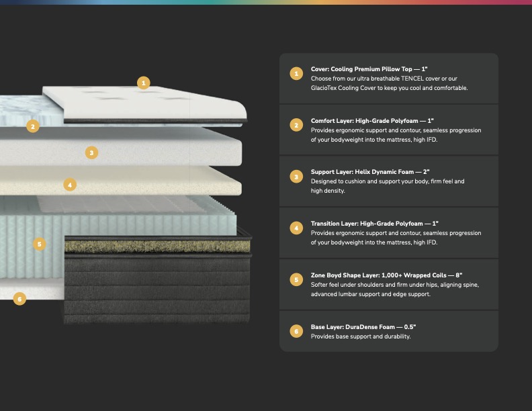Image resolution: width=532 pixels, height=411 pixels.
Task: Click hotspot marker 5 on the coil layer
Action: tap(40, 244)
